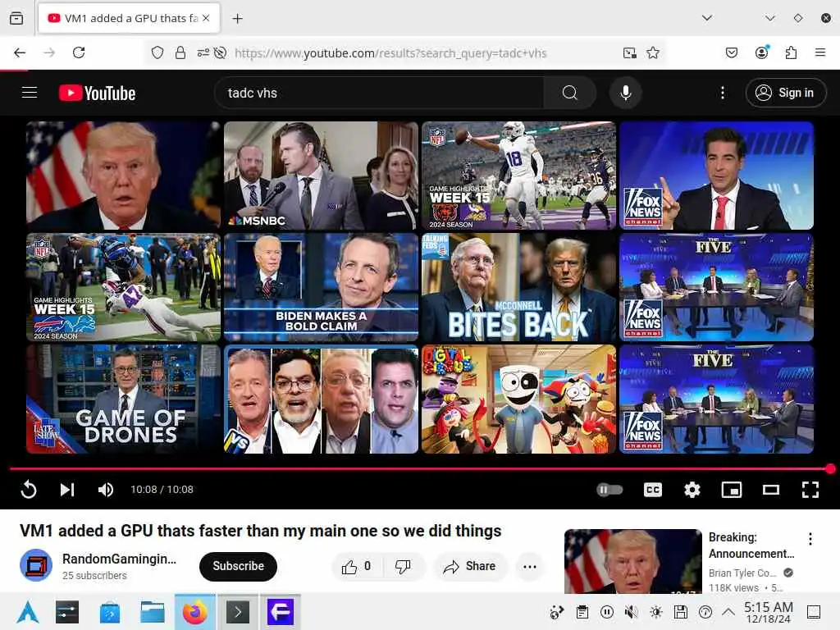Open Breaking Announcement sidebar video thumbnail
Screen dimensions: 840x630
pyautogui.click(x=632, y=560)
